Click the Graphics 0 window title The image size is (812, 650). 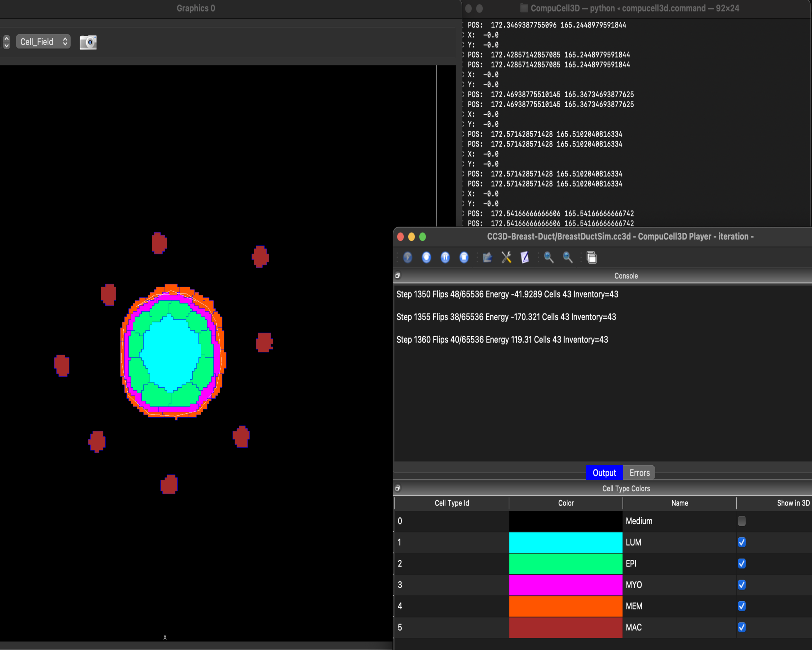click(x=196, y=8)
